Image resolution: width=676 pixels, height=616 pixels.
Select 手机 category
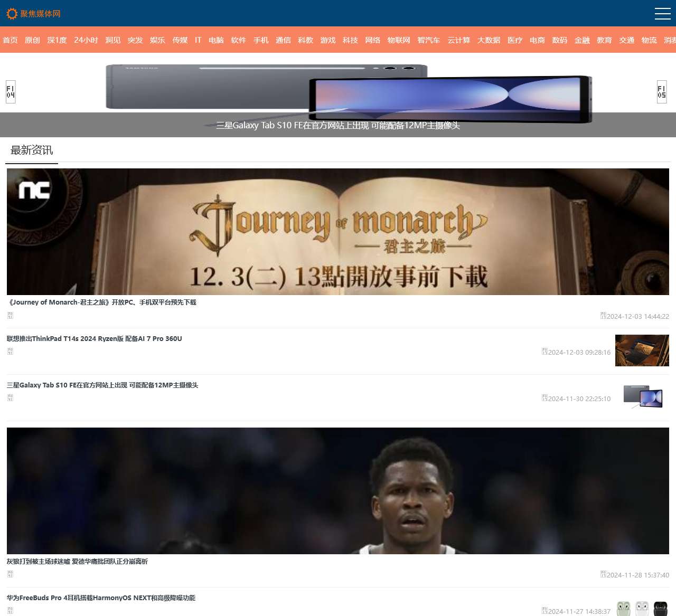coord(261,40)
